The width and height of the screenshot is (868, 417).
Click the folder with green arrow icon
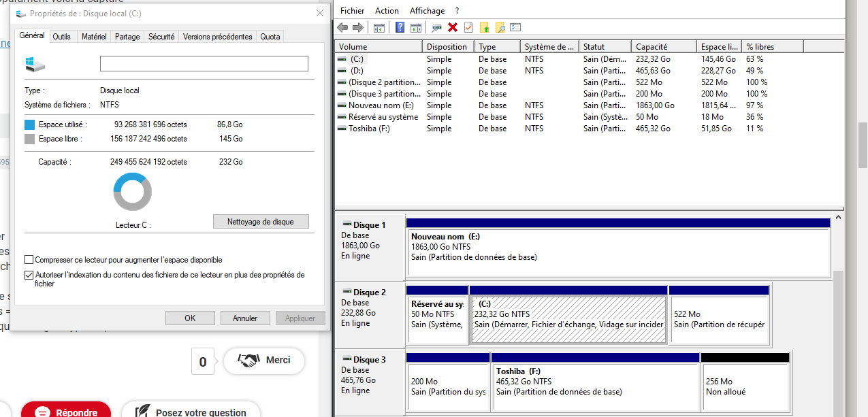pos(485,27)
